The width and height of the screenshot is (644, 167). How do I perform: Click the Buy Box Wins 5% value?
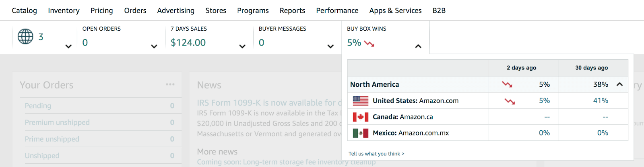(354, 42)
